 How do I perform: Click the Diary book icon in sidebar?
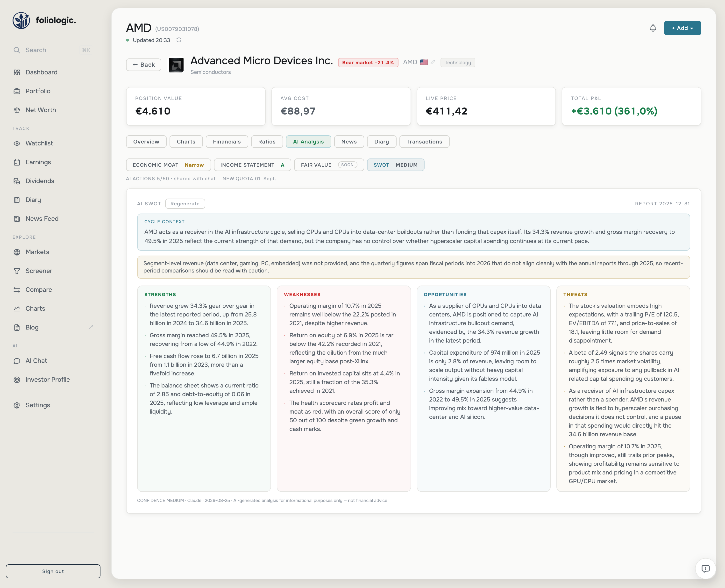click(17, 200)
